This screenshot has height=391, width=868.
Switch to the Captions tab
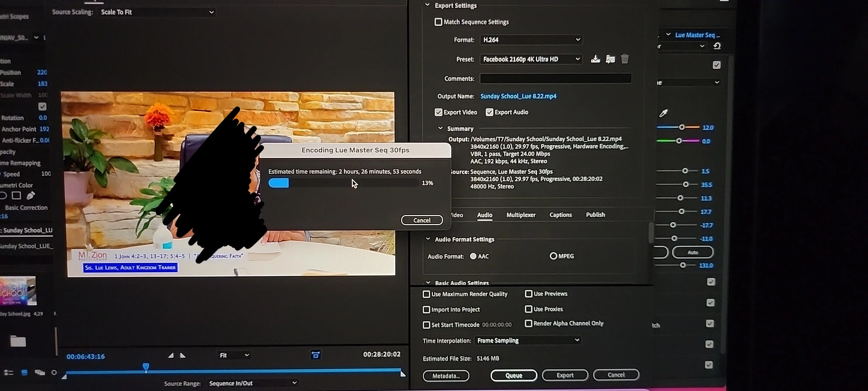point(561,215)
